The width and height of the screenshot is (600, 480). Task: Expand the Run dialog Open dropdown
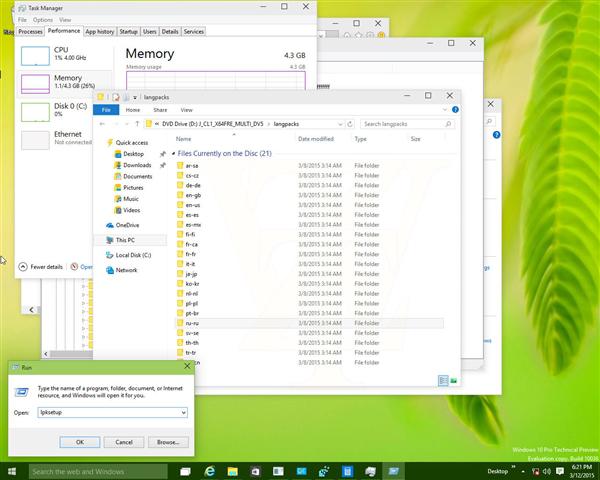(x=183, y=412)
